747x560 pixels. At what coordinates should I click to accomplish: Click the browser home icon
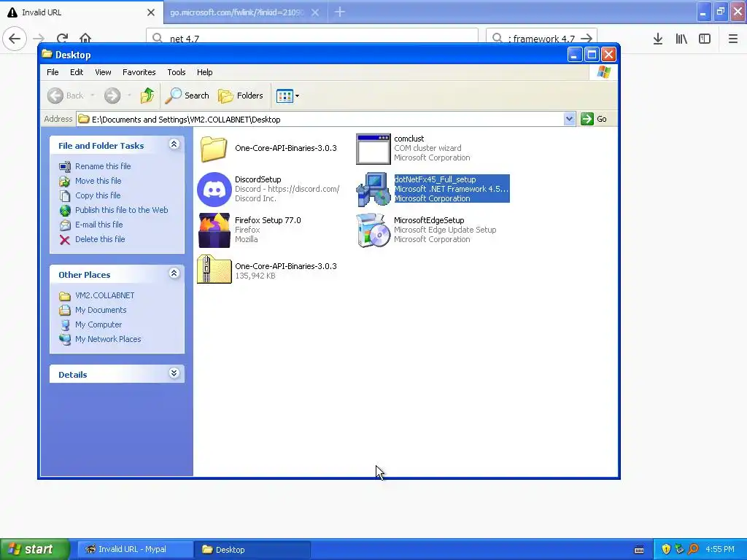(85, 38)
